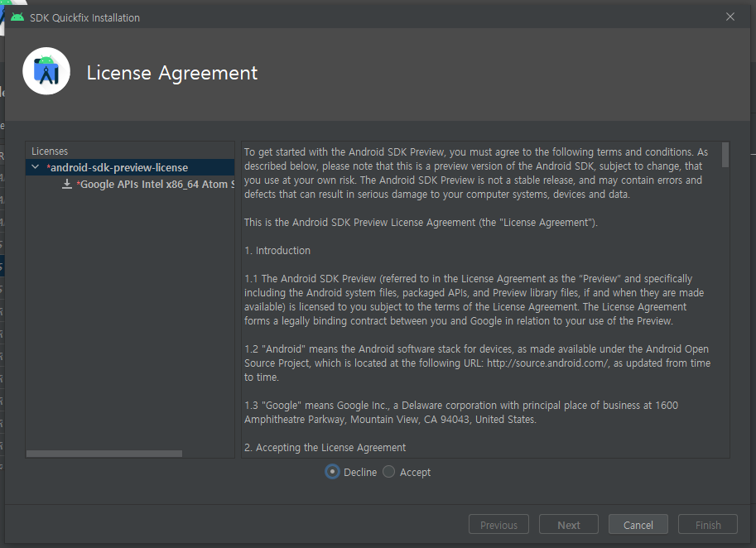Click "This is the Android SDK Preview License Agreement" line

click(421, 222)
